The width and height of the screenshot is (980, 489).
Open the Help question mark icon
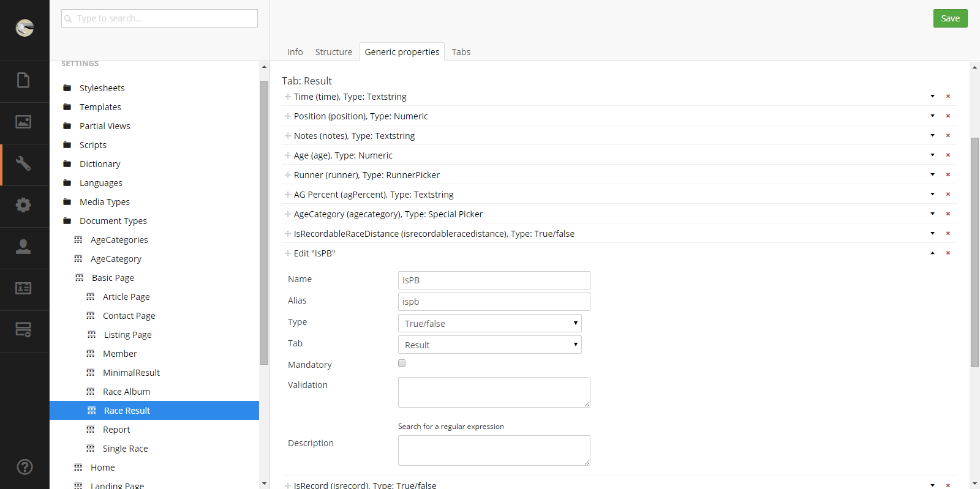pos(24,467)
